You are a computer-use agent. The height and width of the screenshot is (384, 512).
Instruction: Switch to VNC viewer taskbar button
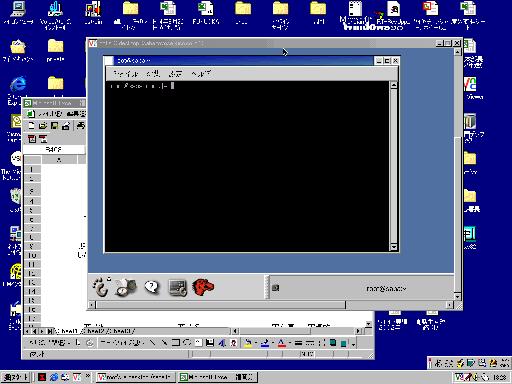coord(135,377)
